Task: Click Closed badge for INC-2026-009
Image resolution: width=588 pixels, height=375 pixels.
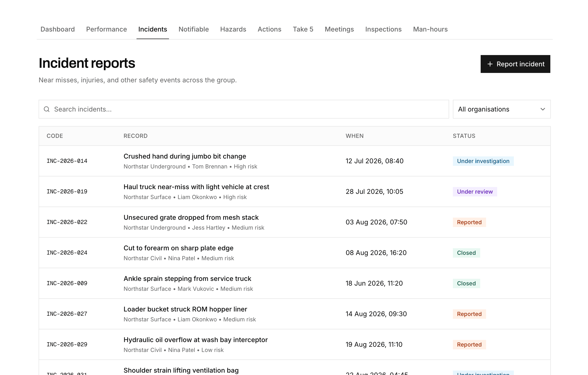Action: (x=466, y=283)
